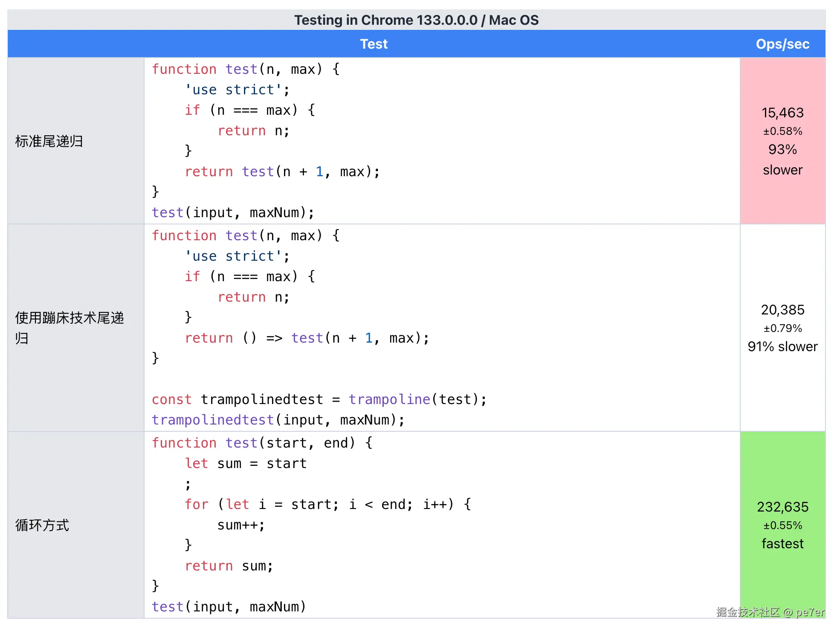
Task: Click the 'return sum;' code line
Action: click(x=229, y=566)
